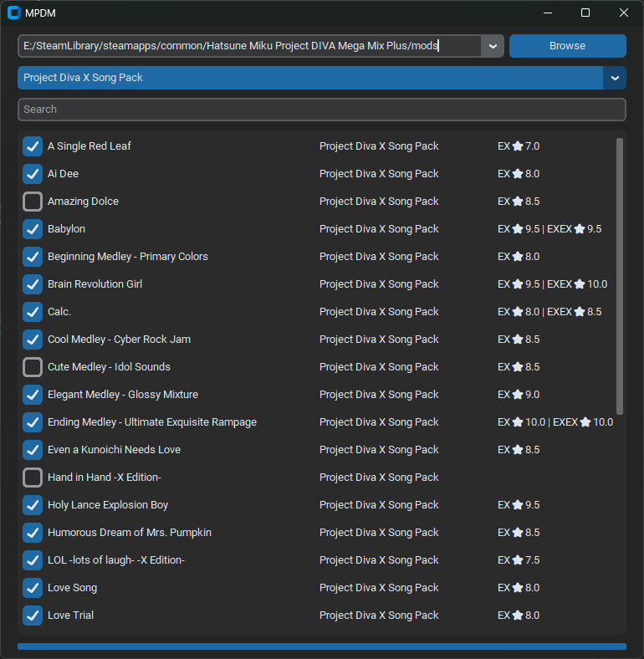Image resolution: width=644 pixels, height=659 pixels.
Task: Uncheck Holy Lance Explosion Boy checkbox
Action: 33,505
